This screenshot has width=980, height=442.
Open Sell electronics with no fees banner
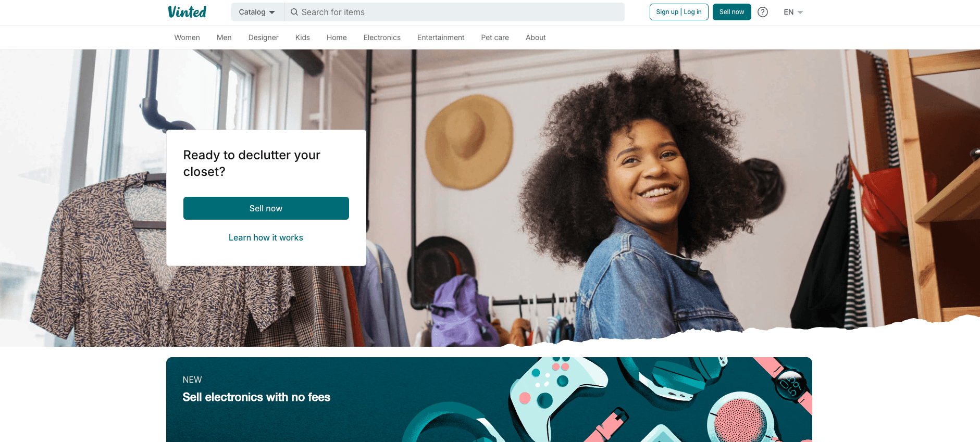489,399
